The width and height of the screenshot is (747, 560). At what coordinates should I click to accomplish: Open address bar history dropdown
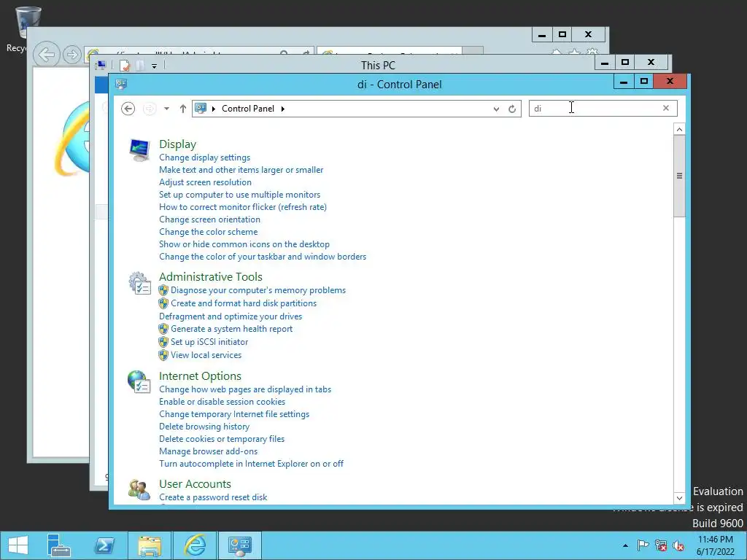coord(496,109)
